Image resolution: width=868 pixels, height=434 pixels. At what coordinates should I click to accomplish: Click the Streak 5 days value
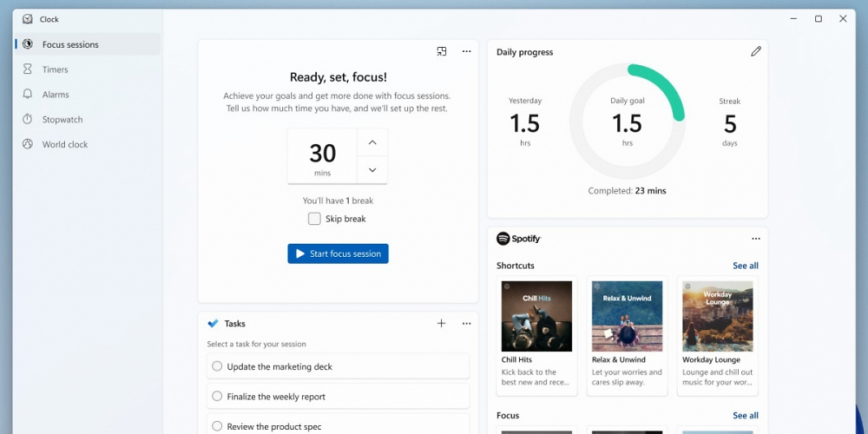(730, 123)
